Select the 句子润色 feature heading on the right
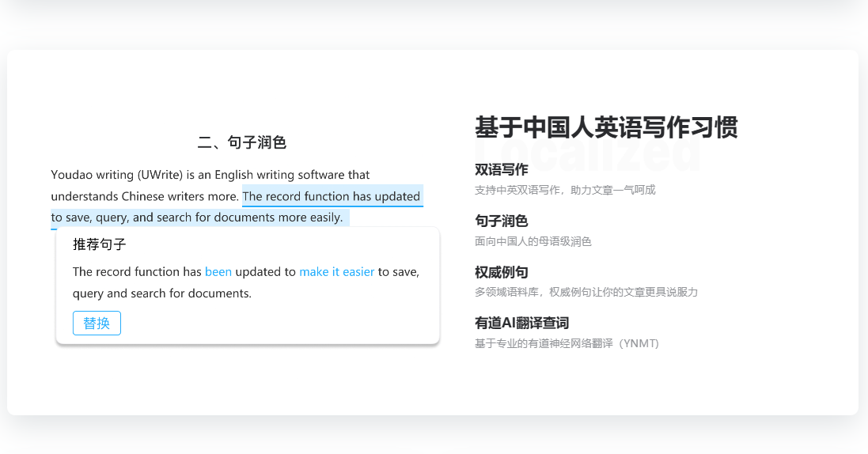This screenshot has width=868, height=454. click(x=501, y=221)
